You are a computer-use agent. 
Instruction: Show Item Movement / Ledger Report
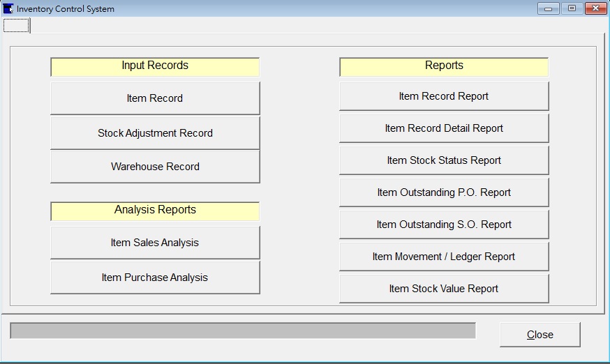[444, 257]
